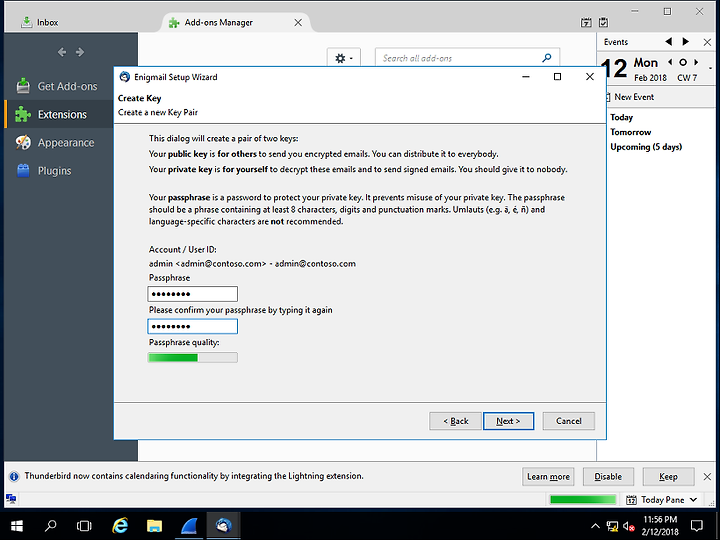Launch Internet Explorer from taskbar
720x540 pixels.
point(120,526)
